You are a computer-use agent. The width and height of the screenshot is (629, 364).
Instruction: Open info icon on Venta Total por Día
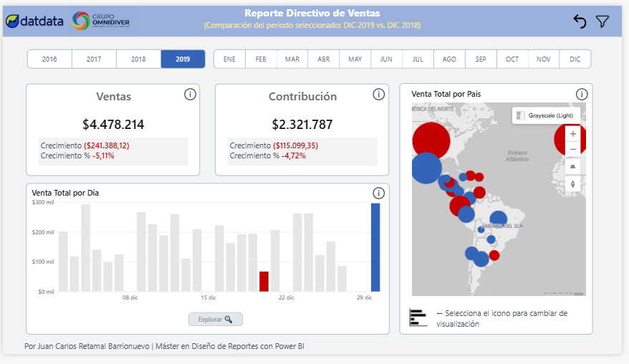click(379, 193)
